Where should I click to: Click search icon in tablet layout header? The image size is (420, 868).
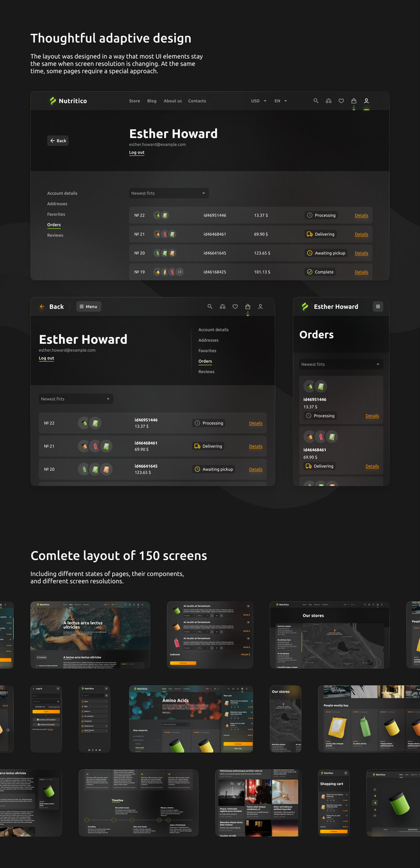point(210,306)
